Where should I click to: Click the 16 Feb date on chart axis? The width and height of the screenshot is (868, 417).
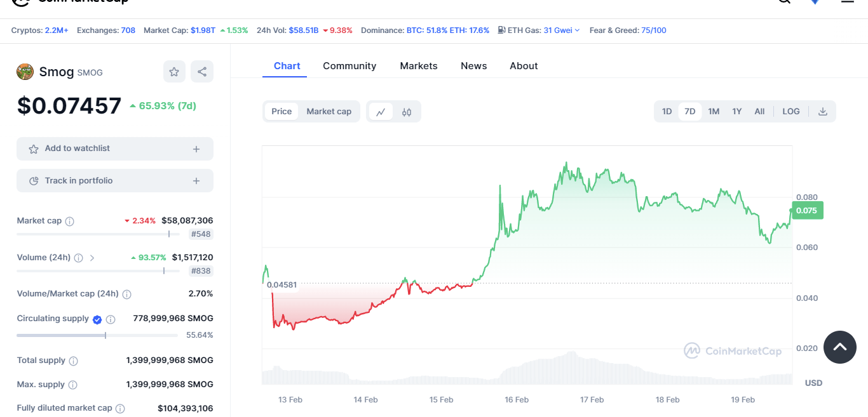tap(517, 400)
